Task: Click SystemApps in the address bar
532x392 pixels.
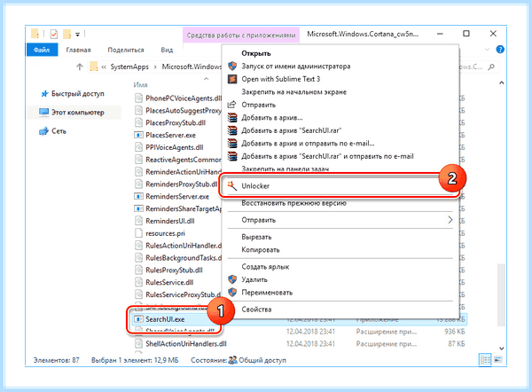Action: [x=129, y=67]
